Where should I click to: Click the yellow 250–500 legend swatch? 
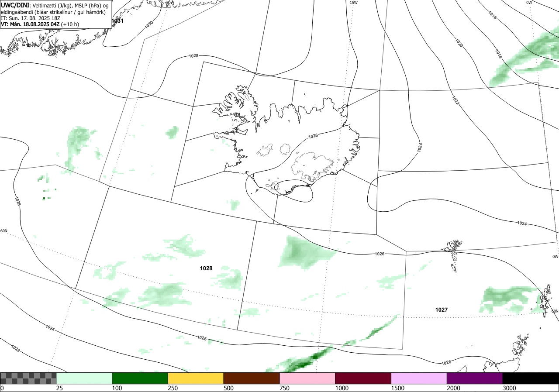pyautogui.click(x=196, y=378)
